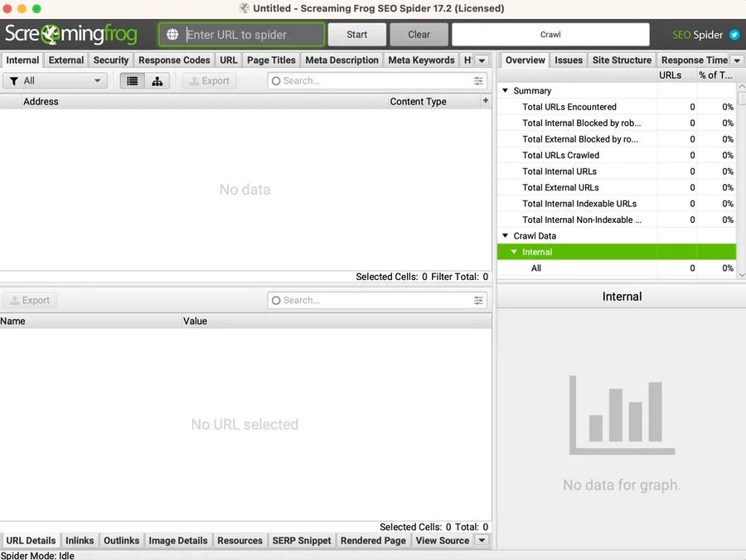This screenshot has width=746, height=560.
Task: Sort by Content Type column header
Action: tap(434, 101)
